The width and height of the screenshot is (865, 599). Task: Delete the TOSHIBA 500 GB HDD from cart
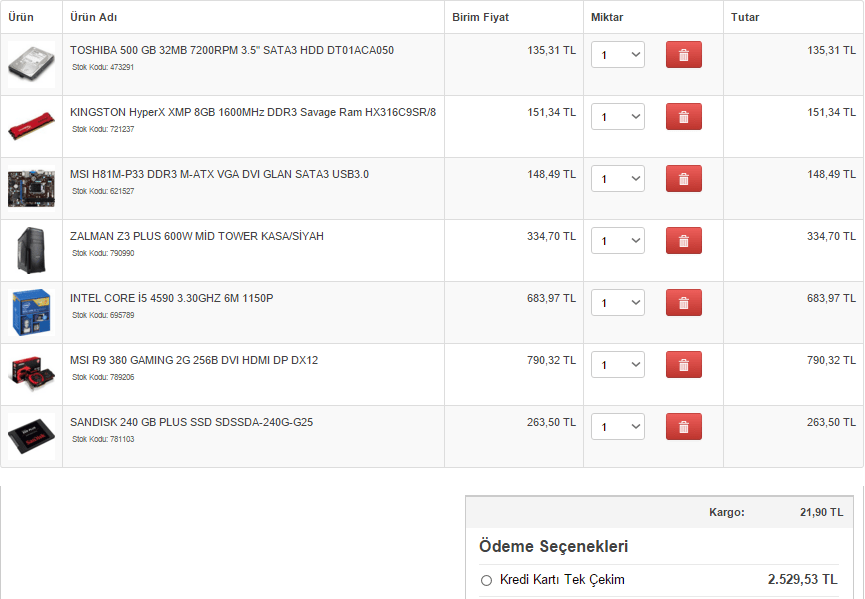tap(684, 55)
